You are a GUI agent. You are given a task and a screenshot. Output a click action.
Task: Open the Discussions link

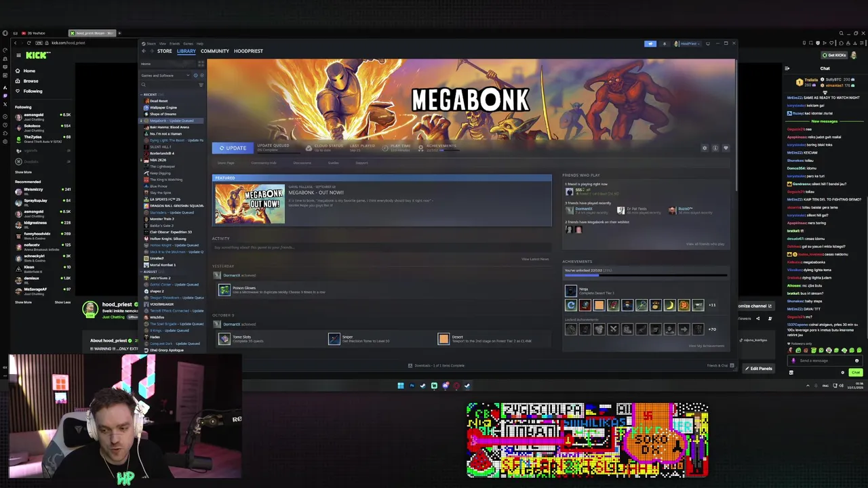tap(302, 163)
